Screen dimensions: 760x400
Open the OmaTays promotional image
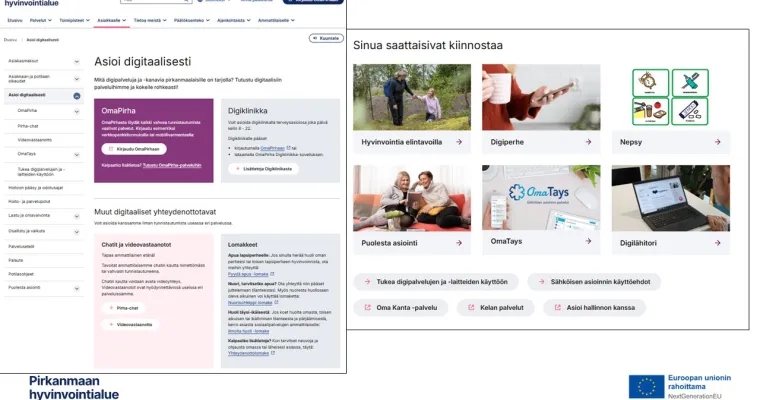point(541,197)
